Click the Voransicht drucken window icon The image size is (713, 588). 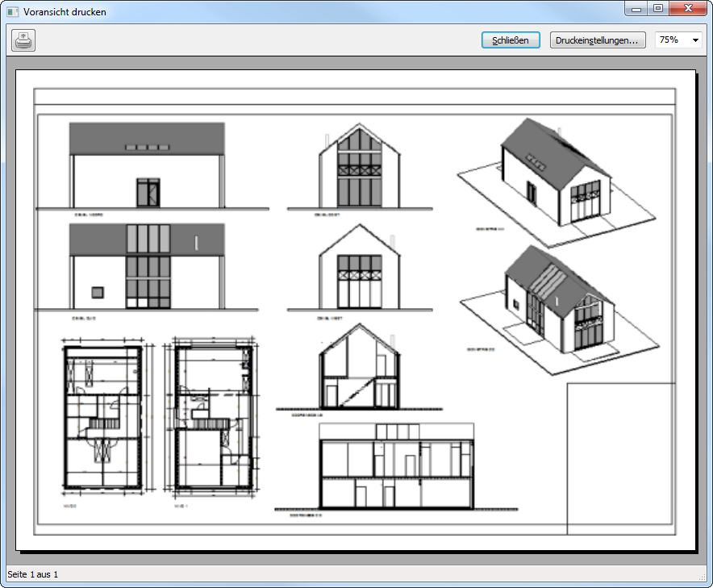click(x=12, y=12)
